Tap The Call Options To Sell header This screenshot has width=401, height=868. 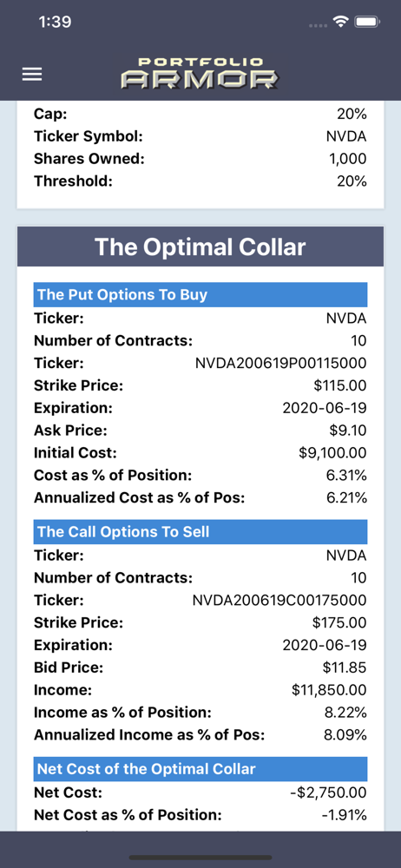click(x=200, y=531)
